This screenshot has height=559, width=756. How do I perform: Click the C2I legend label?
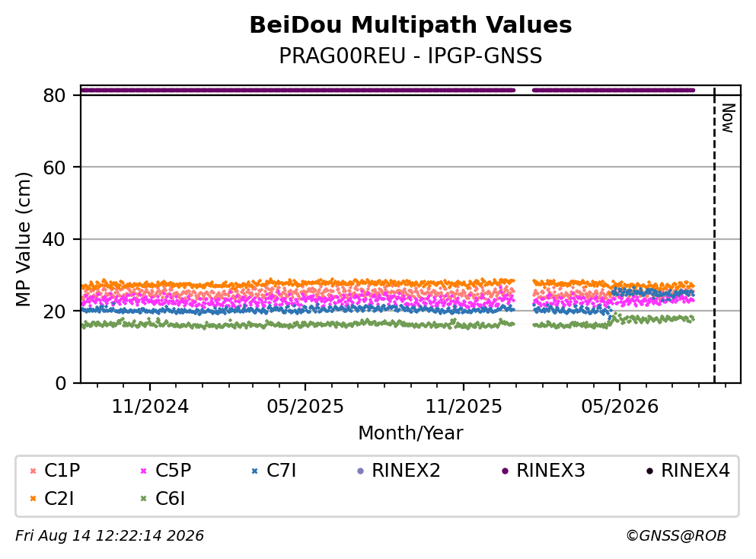click(x=59, y=499)
